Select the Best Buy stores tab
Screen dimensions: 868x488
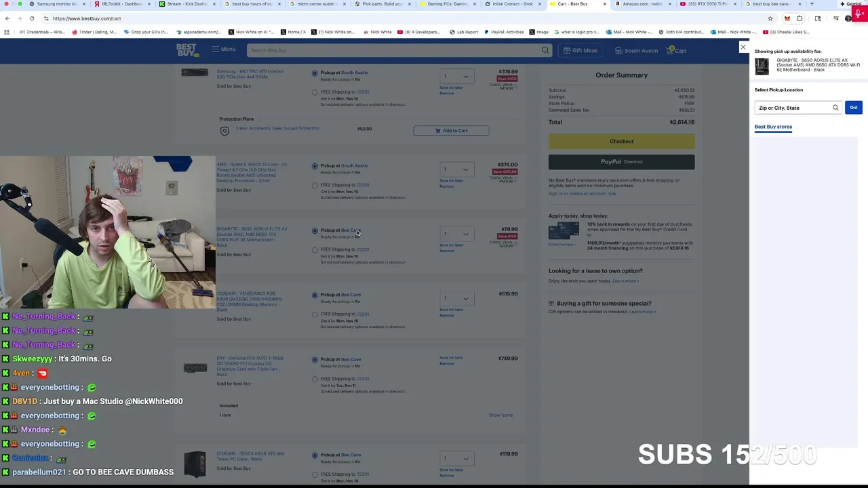(773, 127)
